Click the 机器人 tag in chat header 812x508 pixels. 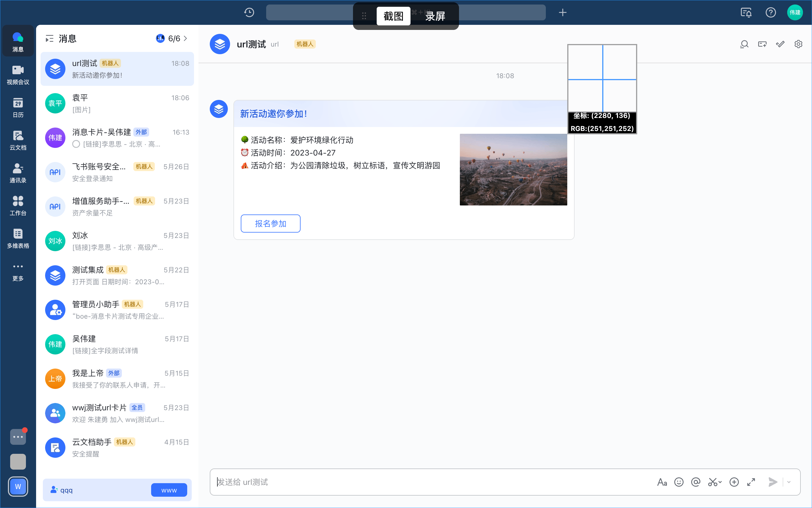click(305, 44)
